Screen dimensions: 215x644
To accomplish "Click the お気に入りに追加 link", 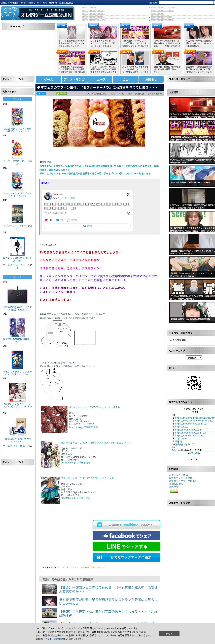I will coord(178,475).
